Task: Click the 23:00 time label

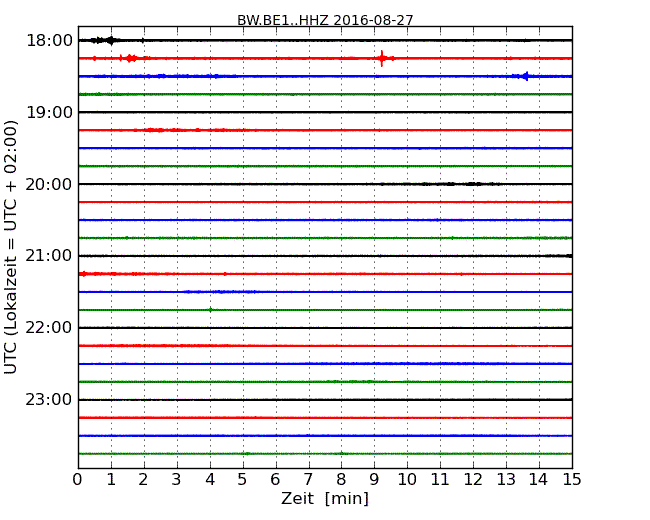Action: 49,399
